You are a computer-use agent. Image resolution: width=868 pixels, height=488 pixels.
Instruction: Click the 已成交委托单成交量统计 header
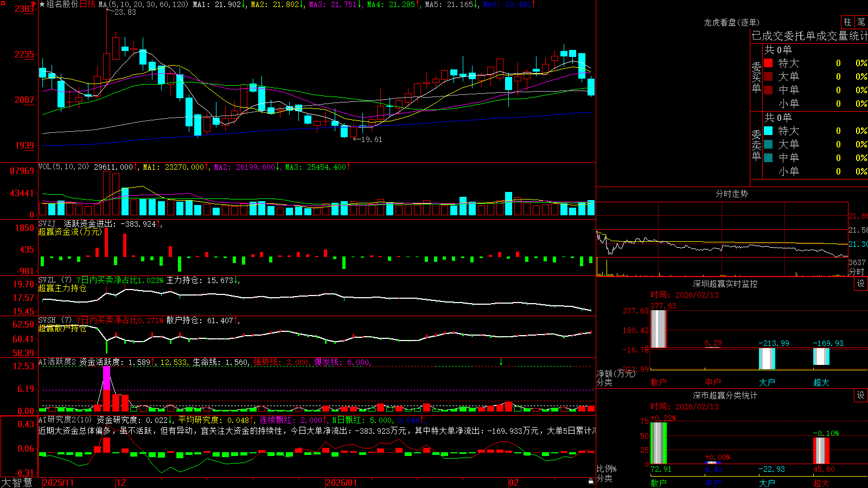(809, 36)
